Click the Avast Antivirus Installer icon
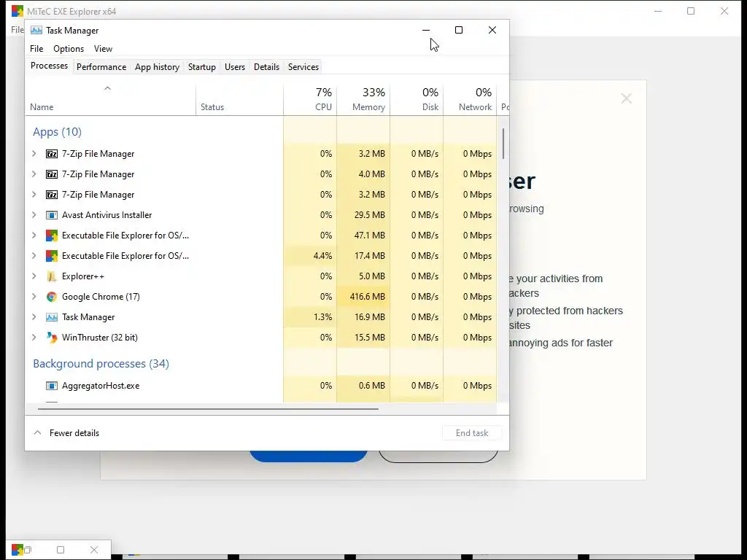This screenshot has height=560, width=747. point(52,215)
